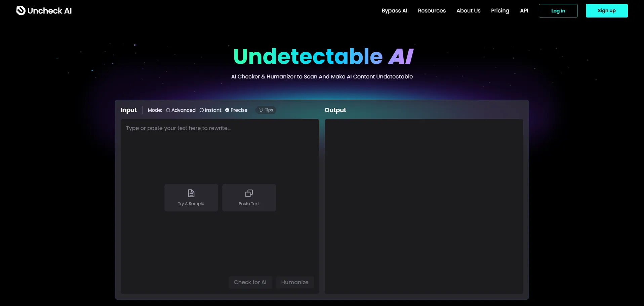Open the Resources menu
Image resolution: width=644 pixels, height=306 pixels.
(x=432, y=11)
